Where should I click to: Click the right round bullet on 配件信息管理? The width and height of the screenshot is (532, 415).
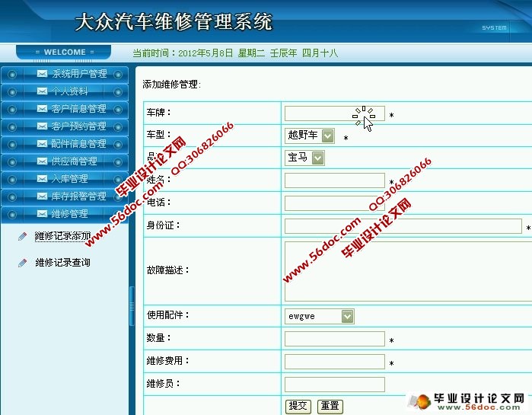pos(118,145)
